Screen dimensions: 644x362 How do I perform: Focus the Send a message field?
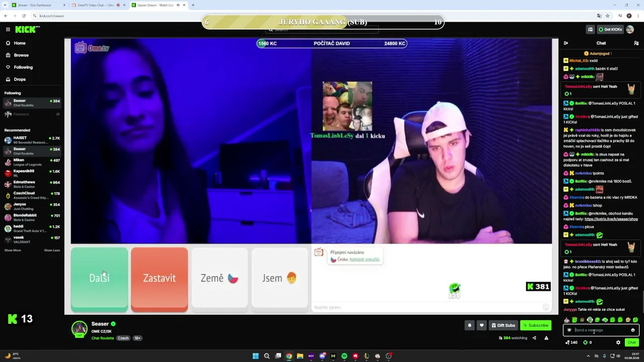coord(601,330)
